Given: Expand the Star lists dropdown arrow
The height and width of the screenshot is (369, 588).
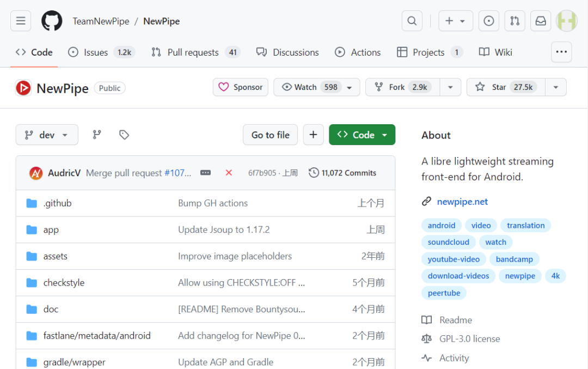Looking at the screenshot, I should 556,87.
